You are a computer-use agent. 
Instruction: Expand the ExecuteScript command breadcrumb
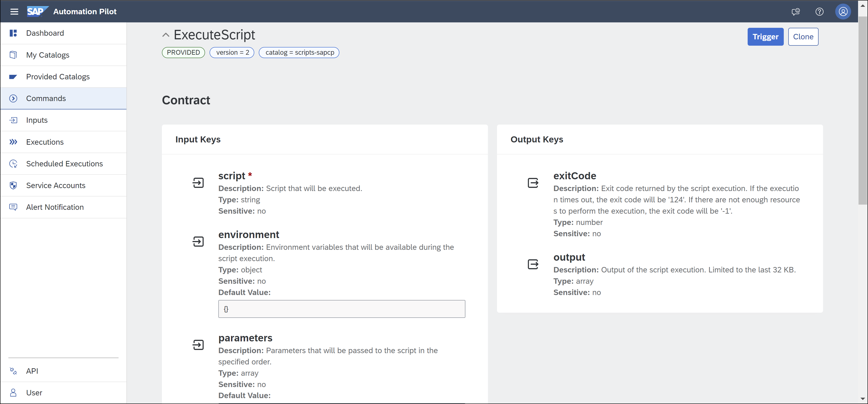[x=166, y=35]
